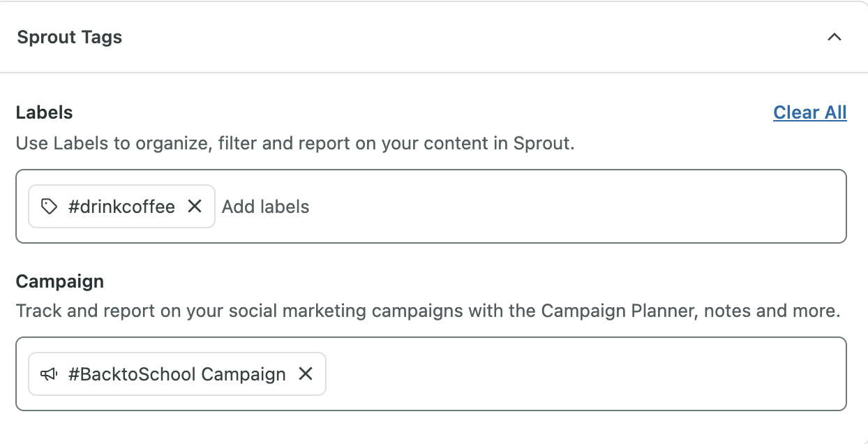The height and width of the screenshot is (444, 868).
Task: Remove the #drinkcoffee label with its X
Action: coord(195,206)
